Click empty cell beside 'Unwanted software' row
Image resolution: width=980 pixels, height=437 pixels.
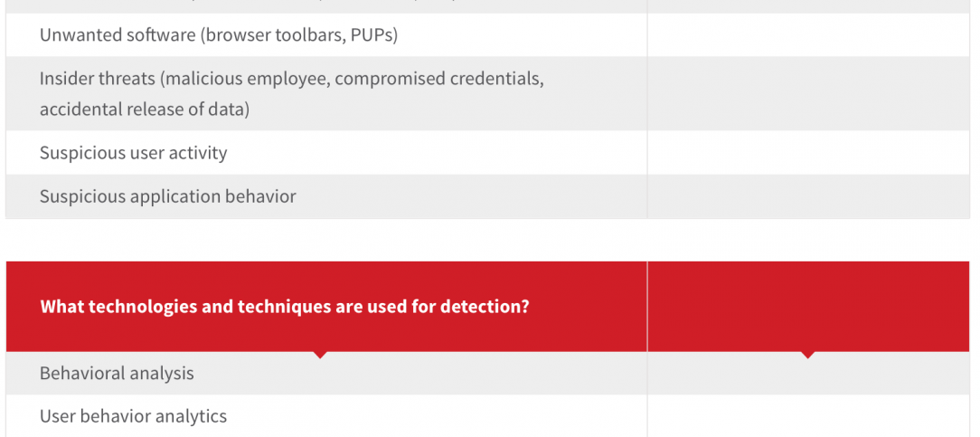808,35
